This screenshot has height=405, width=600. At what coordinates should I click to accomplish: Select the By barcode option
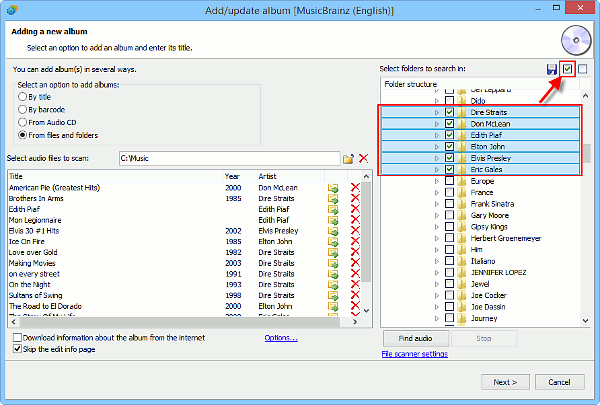[x=23, y=109]
